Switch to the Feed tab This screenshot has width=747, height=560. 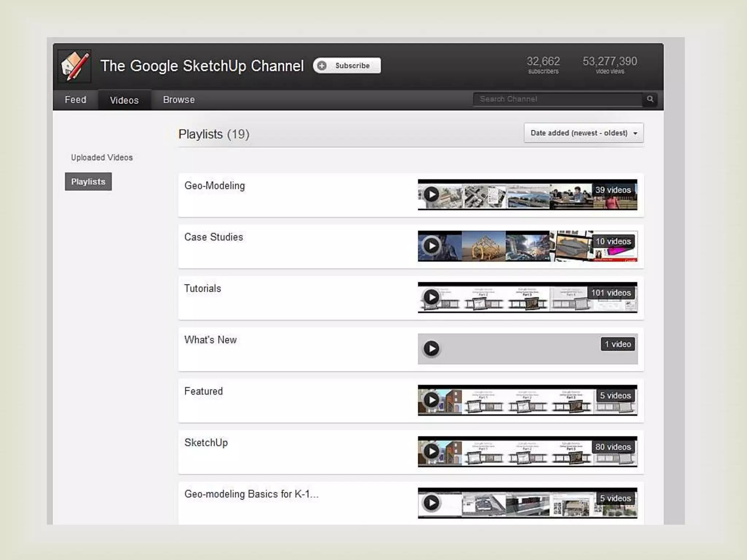76,100
